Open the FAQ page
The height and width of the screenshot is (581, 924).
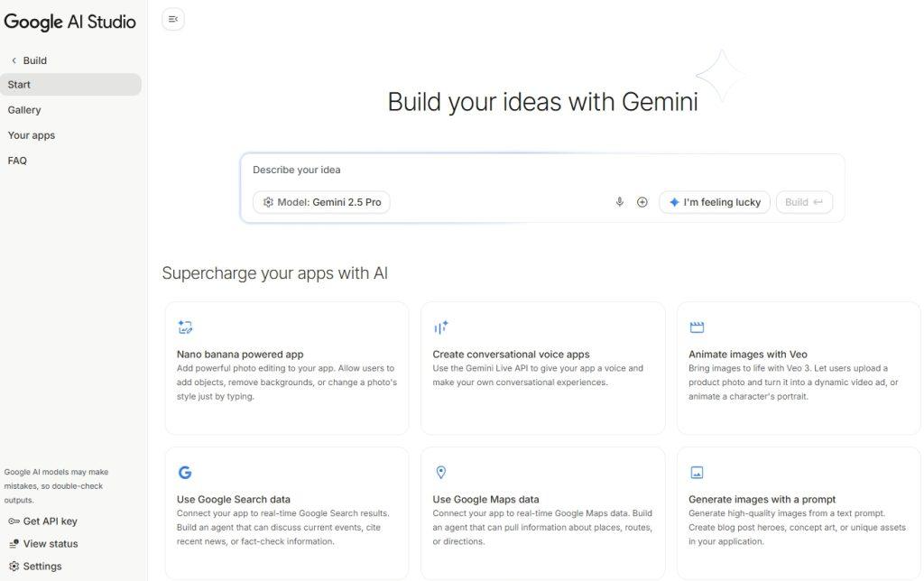pos(17,161)
